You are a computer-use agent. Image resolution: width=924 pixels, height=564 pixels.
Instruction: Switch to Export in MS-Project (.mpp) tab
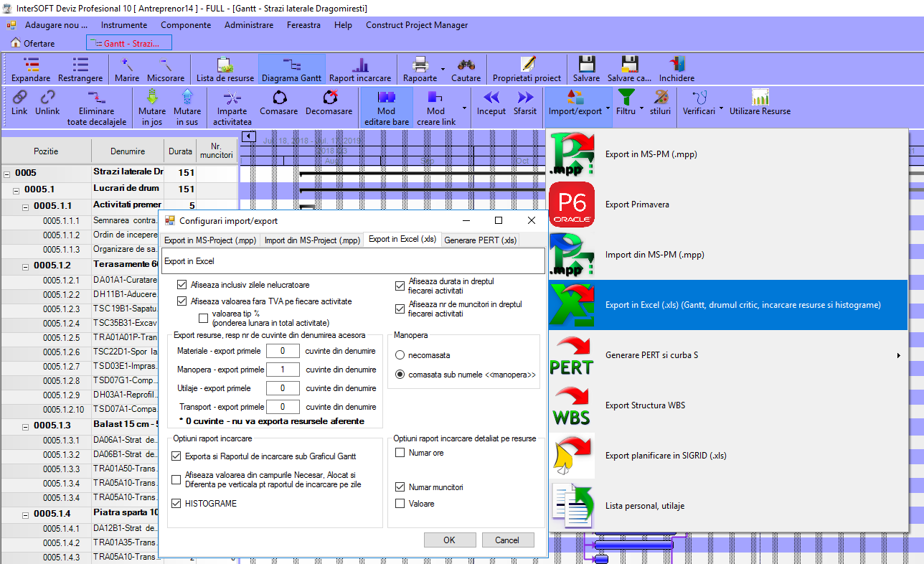(x=210, y=240)
